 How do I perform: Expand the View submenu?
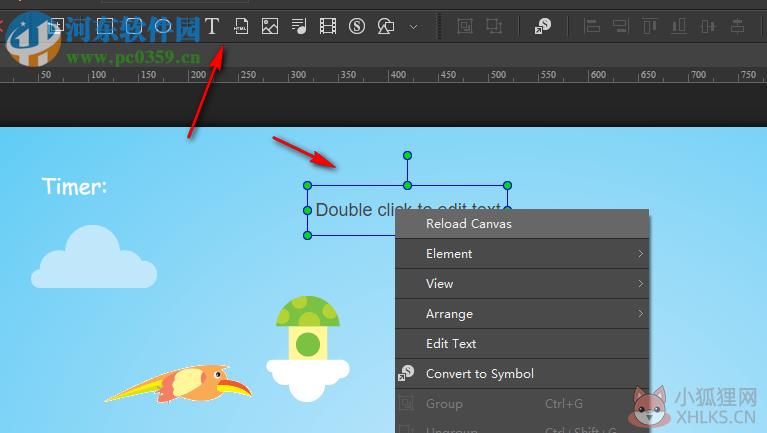coord(522,284)
